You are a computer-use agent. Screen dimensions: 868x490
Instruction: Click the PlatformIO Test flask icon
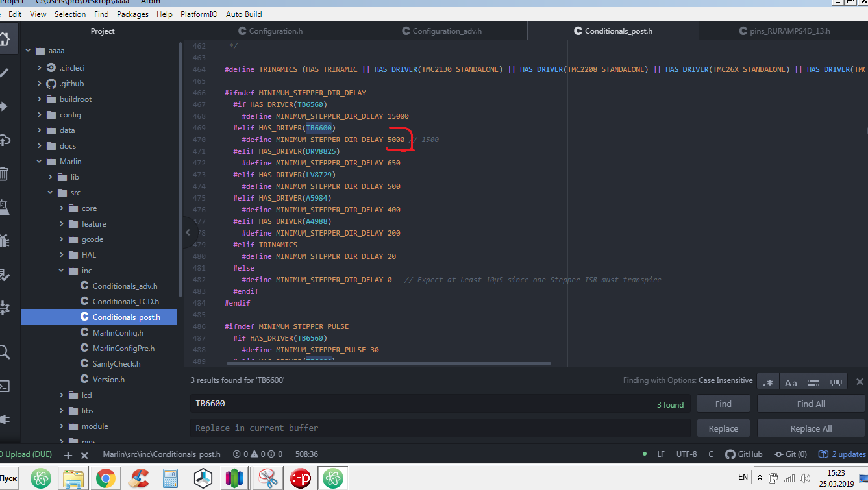point(5,208)
